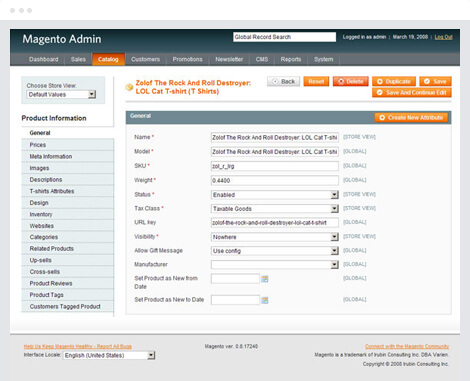Go to the Dashboard menu
Viewport: 470px width, 381px height.
pyautogui.click(x=44, y=59)
